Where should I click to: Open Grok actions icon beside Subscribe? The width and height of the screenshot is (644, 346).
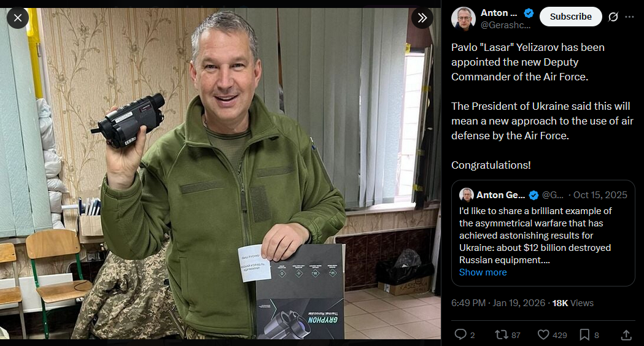tap(613, 17)
